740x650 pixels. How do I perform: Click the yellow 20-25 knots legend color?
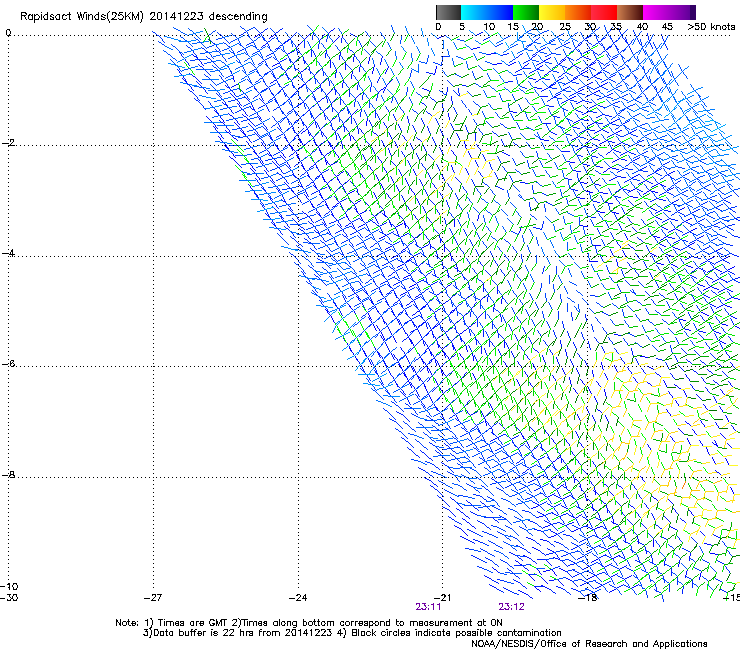[552, 12]
